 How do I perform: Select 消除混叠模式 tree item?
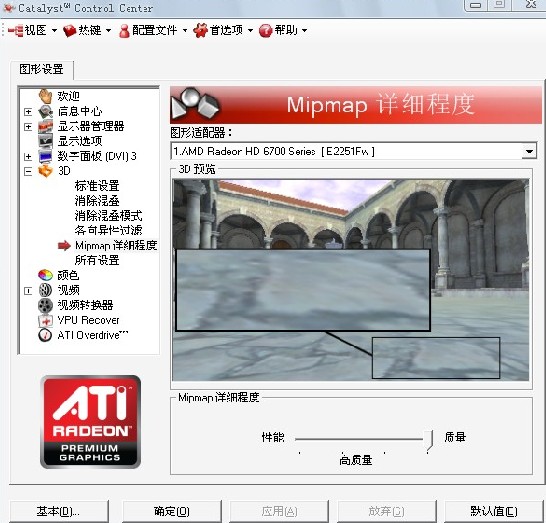pyautogui.click(x=108, y=216)
